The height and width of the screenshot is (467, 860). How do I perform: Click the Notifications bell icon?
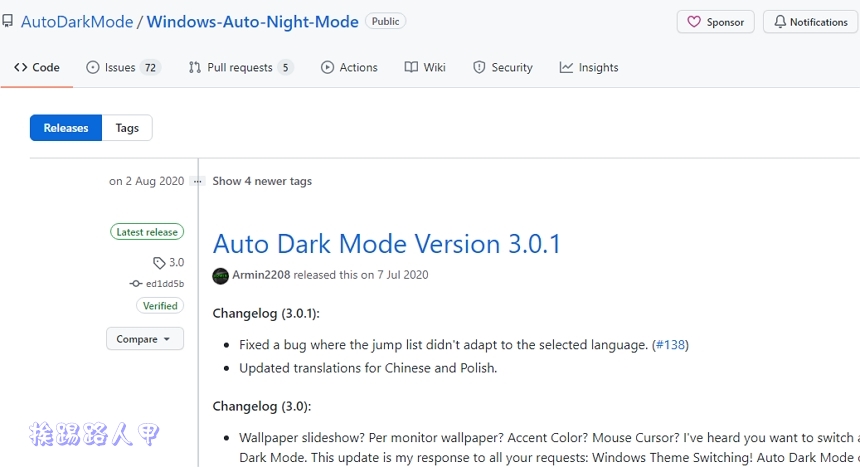click(780, 21)
